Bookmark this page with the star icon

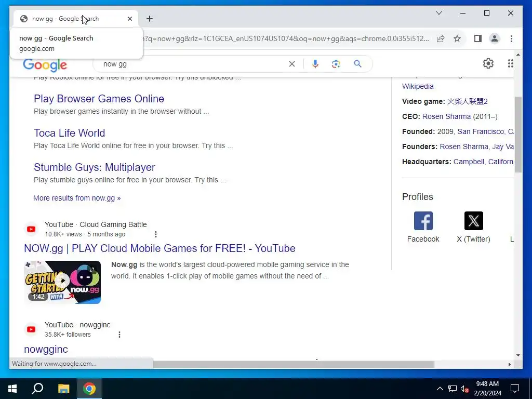coord(457,38)
